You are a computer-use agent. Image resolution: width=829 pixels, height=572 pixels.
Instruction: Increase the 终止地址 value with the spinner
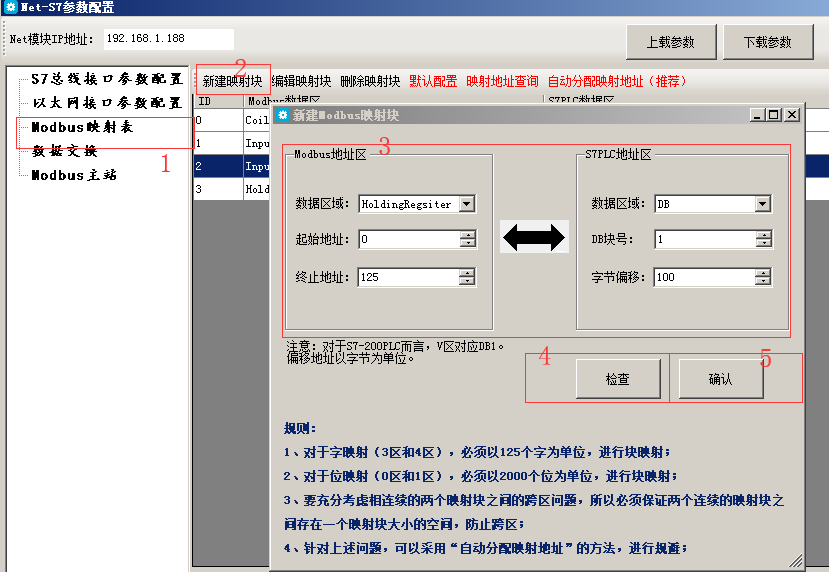[467, 272]
